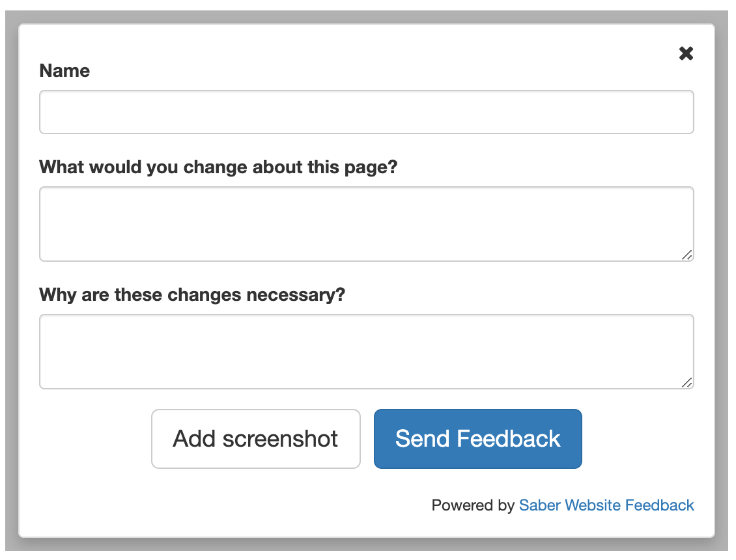
Task: Select the Name label text
Action: [64, 70]
